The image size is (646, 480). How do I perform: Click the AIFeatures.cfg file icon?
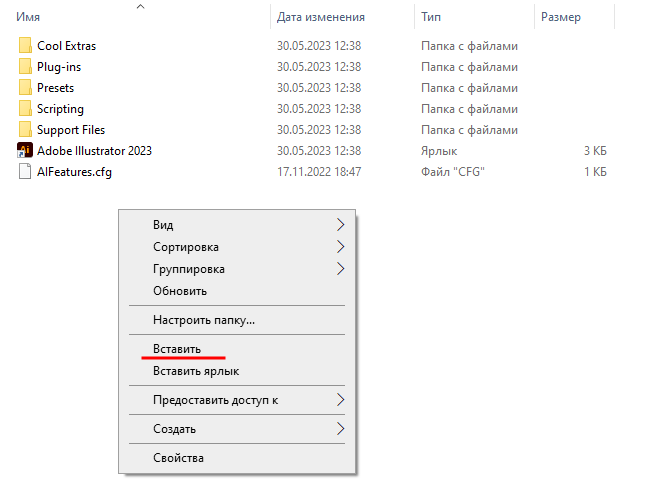point(25,172)
